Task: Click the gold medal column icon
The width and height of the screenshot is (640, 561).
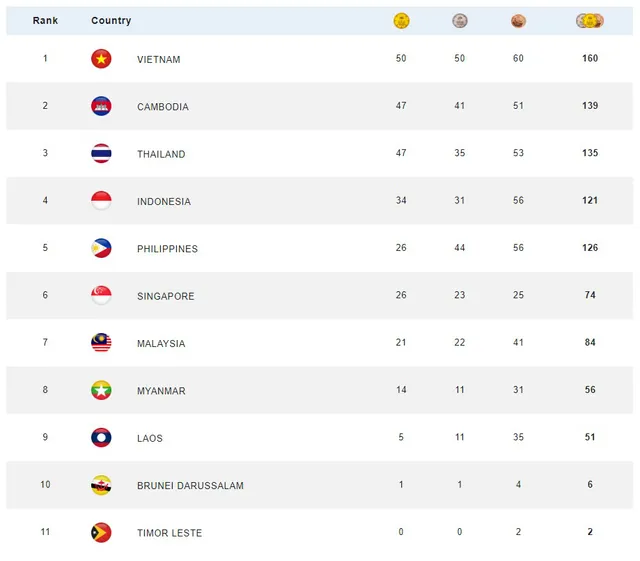Action: pos(401,20)
